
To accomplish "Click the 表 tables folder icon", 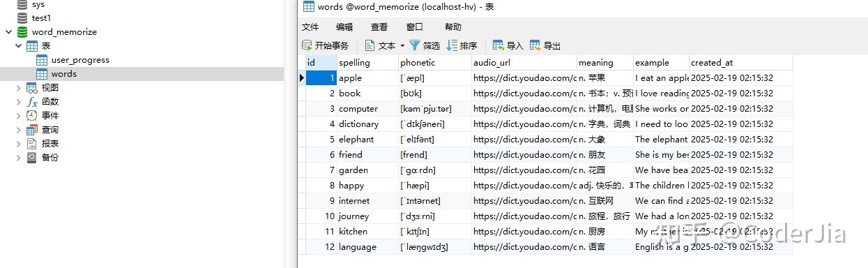I will 32,46.
